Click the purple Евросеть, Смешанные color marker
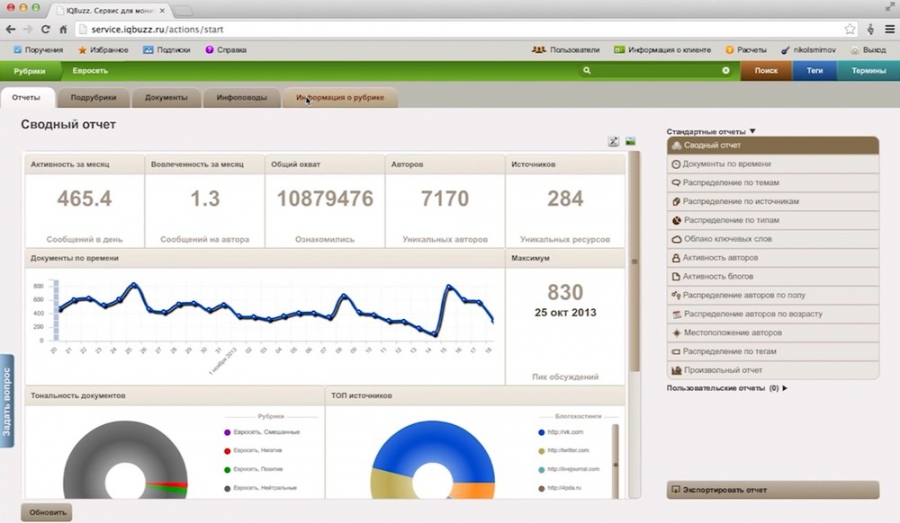Screen dimensions: 900x523 pyautogui.click(x=228, y=432)
